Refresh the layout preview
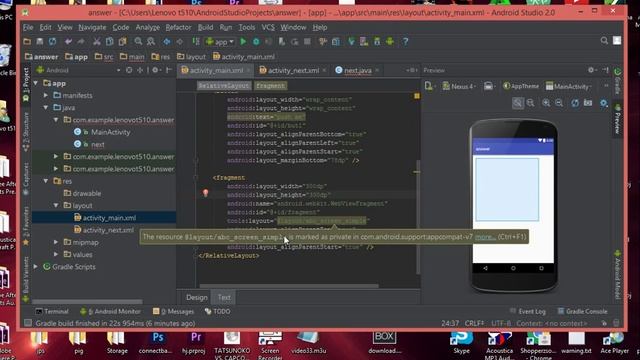The height and width of the screenshot is (360, 640). click(x=575, y=103)
